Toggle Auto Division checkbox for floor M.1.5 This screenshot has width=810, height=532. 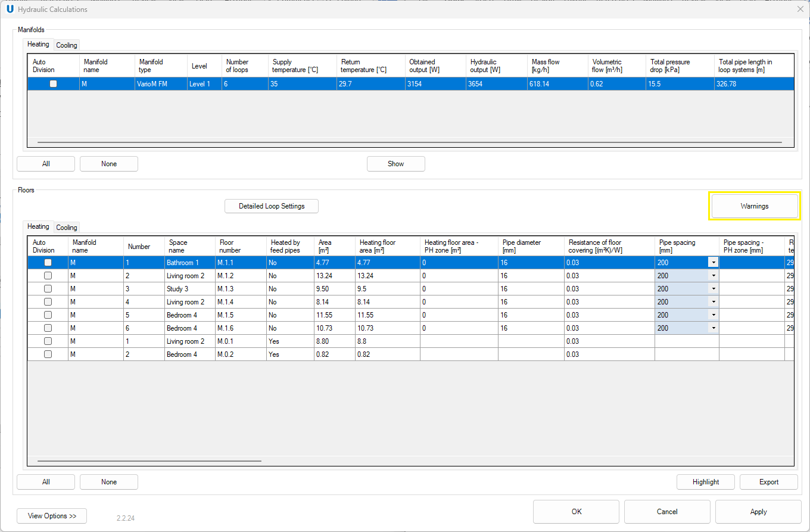48,315
